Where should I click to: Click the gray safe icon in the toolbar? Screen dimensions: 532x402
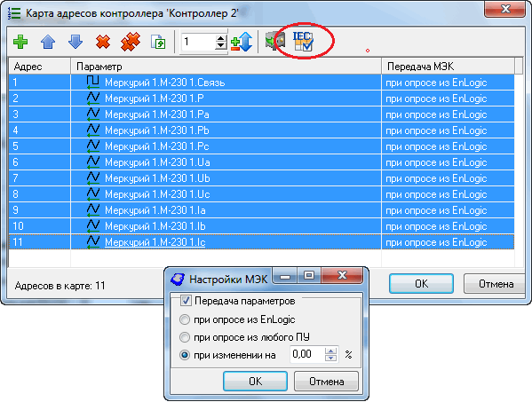tap(274, 42)
